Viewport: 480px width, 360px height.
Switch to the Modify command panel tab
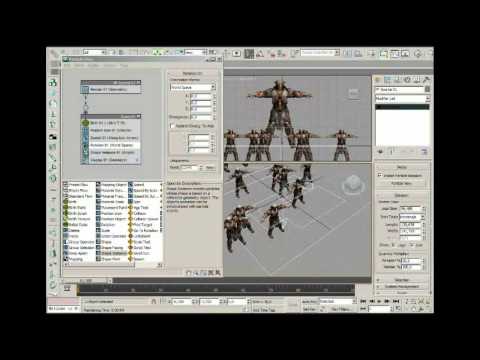point(387,80)
